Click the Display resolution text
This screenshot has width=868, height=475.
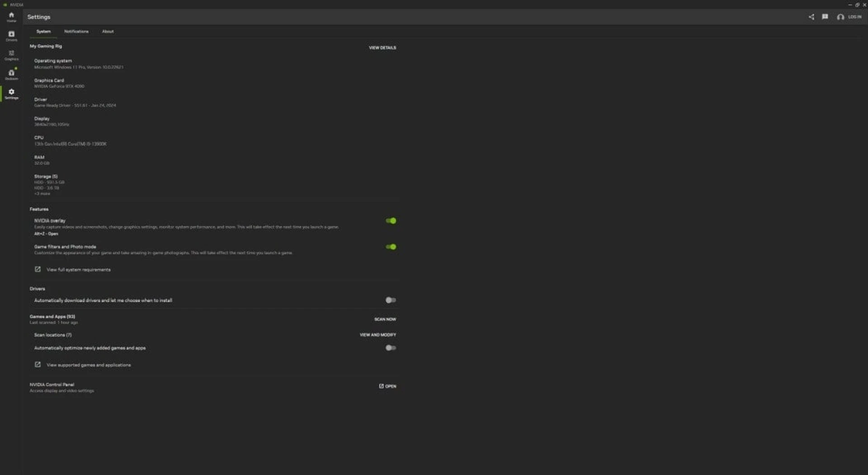point(52,124)
